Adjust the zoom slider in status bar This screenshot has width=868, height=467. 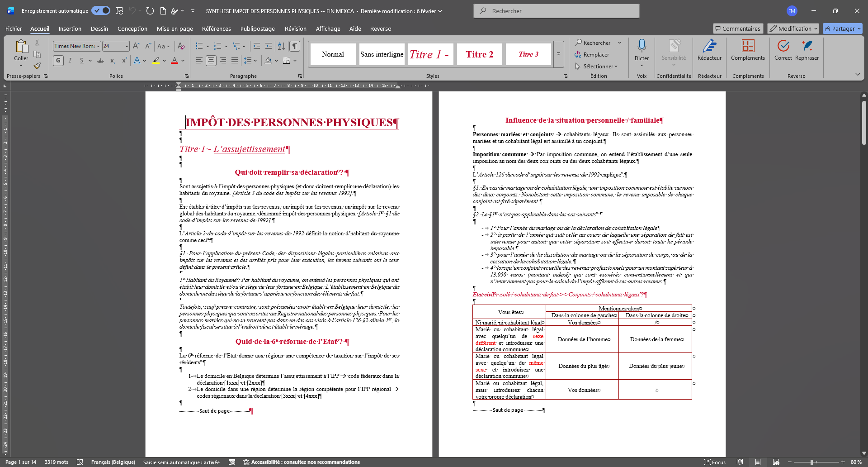[812, 462]
